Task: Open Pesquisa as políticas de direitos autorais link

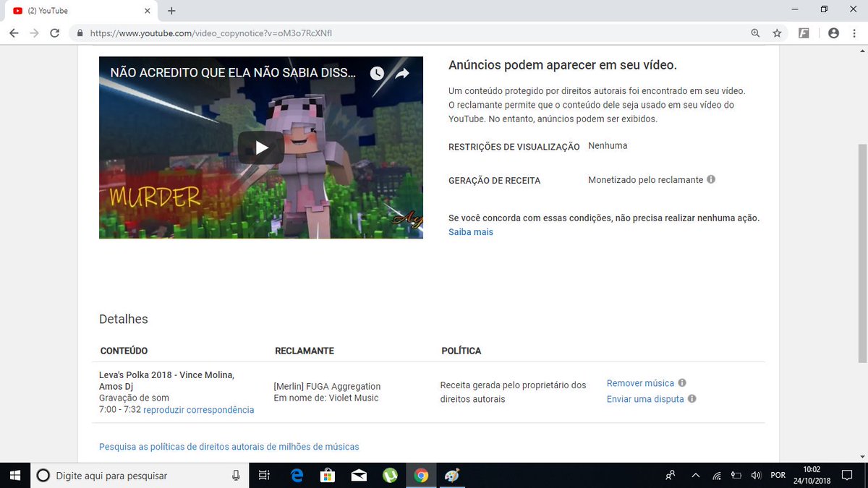Action: click(x=229, y=447)
